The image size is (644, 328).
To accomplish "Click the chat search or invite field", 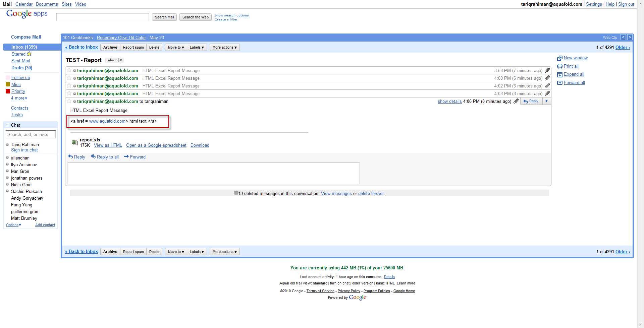I will pos(31,134).
